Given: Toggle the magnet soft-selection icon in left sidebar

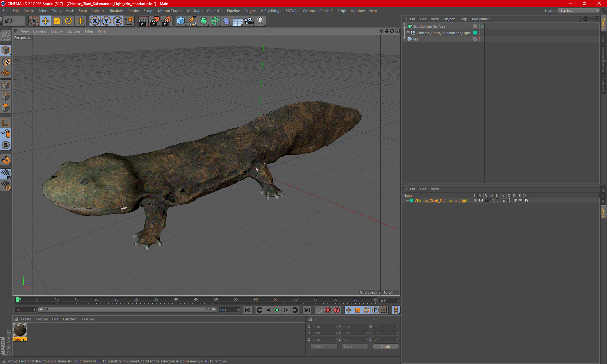Looking at the screenshot, I should [x=6, y=160].
